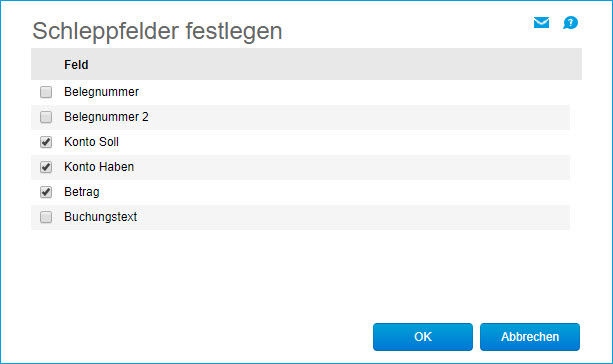Open the help question mark icon
The width and height of the screenshot is (613, 364).
point(570,23)
